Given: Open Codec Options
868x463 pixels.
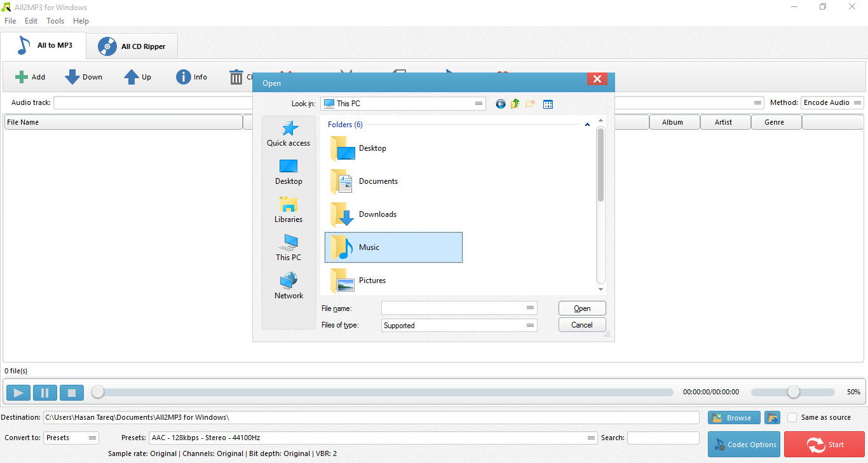Looking at the screenshot, I should point(744,445).
